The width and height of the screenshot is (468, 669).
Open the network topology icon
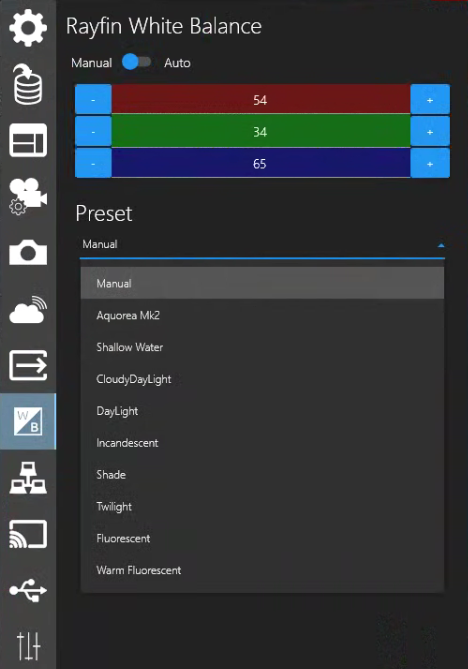tap(28, 478)
